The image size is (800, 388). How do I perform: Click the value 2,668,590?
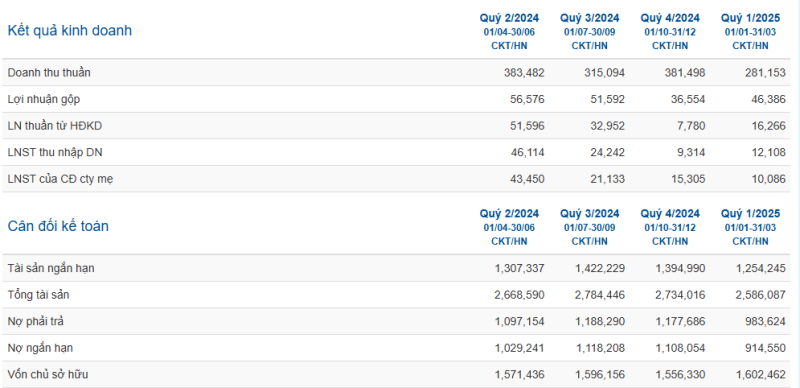click(519, 295)
